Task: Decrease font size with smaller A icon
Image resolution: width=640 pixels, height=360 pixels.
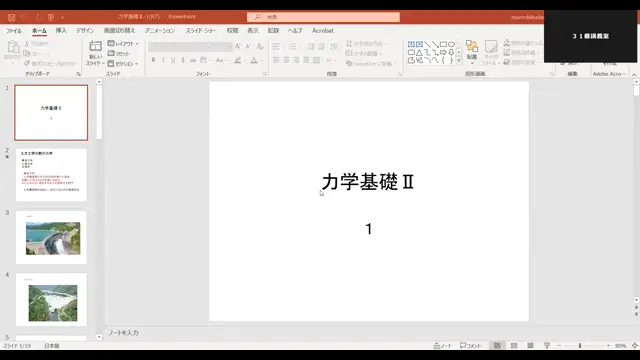Action: [248, 47]
